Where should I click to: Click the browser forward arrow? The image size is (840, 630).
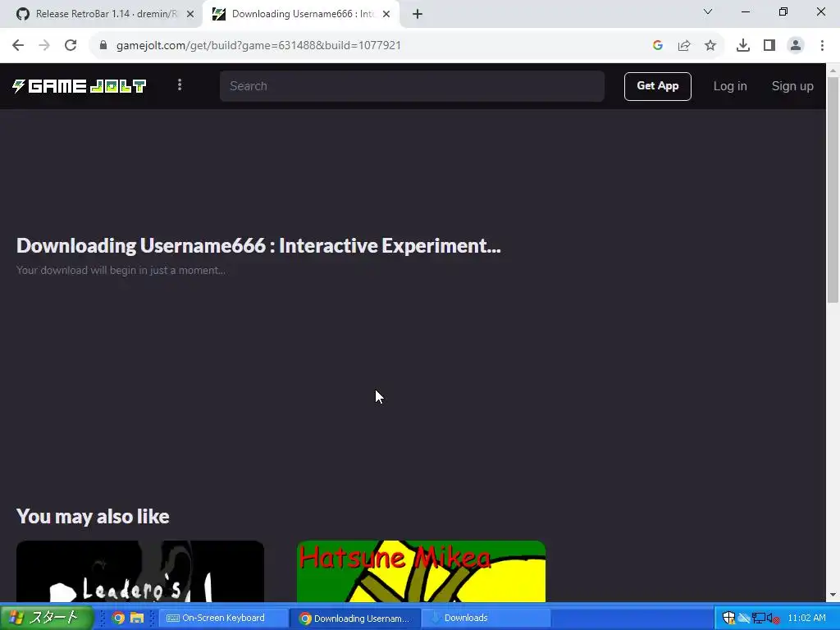click(x=44, y=45)
